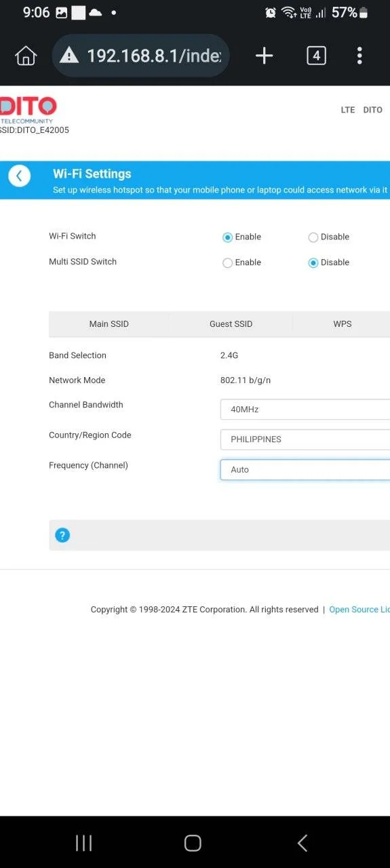Viewport: 390px width, 868px height.
Task: Tap the back arrow in Wi-Fi Settings header
Action: tap(19, 176)
